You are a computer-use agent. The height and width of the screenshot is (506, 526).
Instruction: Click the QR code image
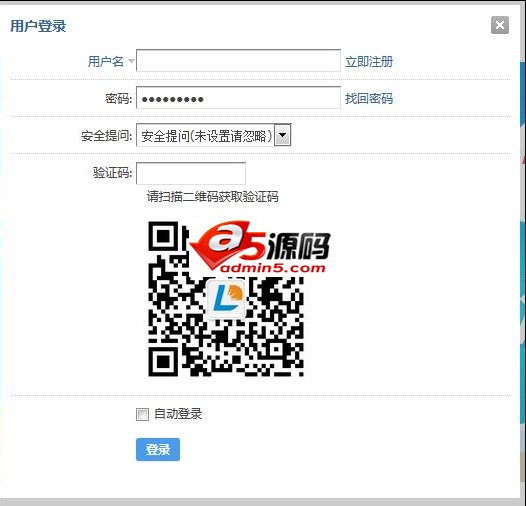pos(226,299)
